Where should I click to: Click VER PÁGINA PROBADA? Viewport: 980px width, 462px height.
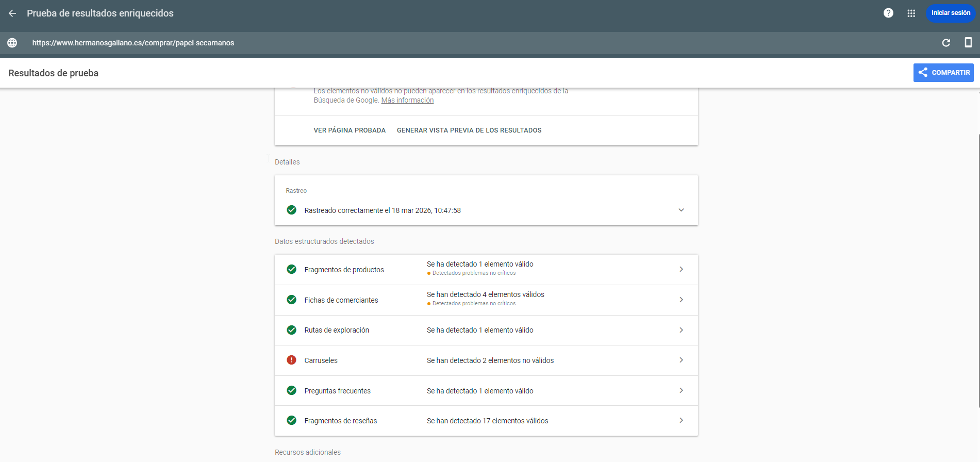pos(350,130)
